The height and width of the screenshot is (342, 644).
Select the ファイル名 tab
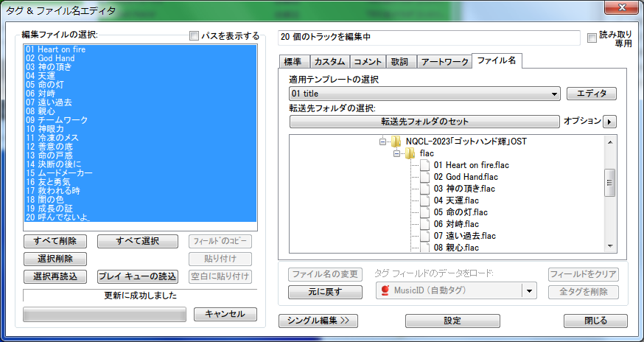tap(497, 61)
